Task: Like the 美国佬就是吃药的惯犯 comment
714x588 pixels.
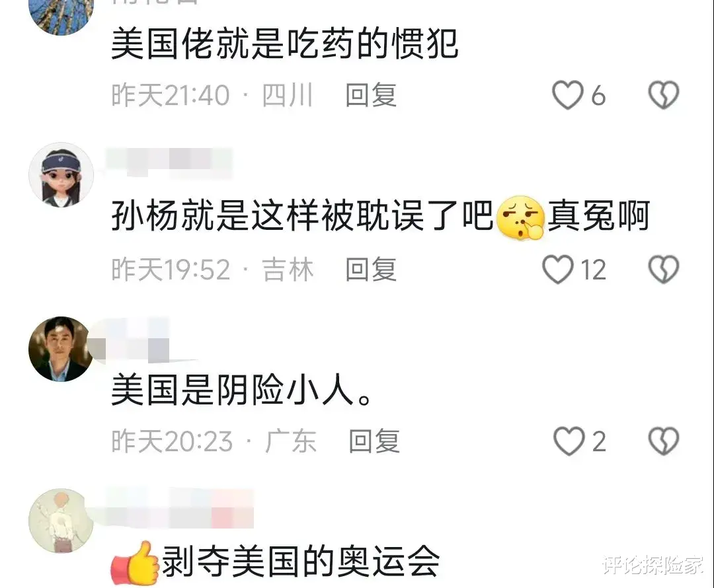Action: (567, 95)
